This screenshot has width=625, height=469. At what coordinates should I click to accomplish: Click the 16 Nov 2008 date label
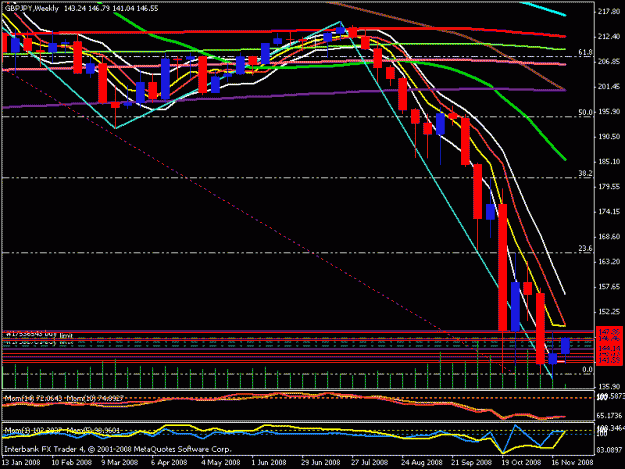click(x=572, y=462)
